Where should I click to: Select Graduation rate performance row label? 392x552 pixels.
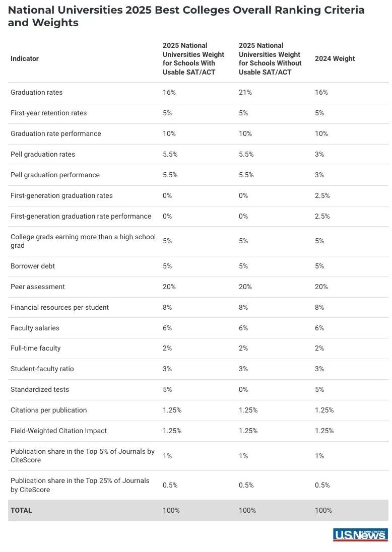pyautogui.click(x=55, y=133)
